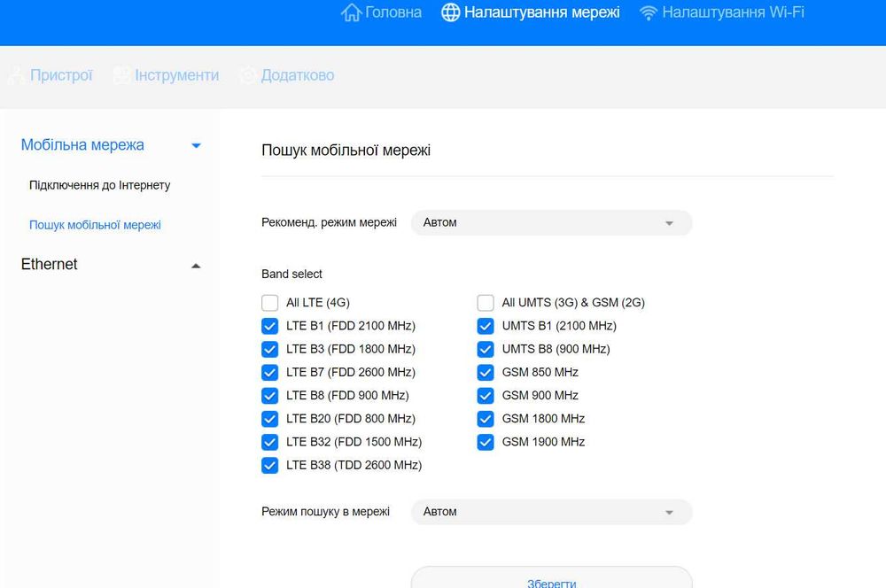Click the Пошук мобільної мережі page heading
This screenshot has width=886, height=588.
click(x=346, y=151)
